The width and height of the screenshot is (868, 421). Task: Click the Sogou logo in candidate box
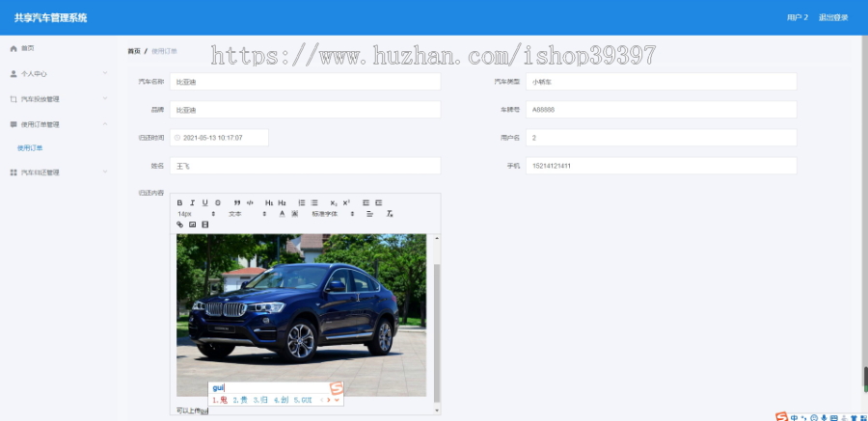336,389
